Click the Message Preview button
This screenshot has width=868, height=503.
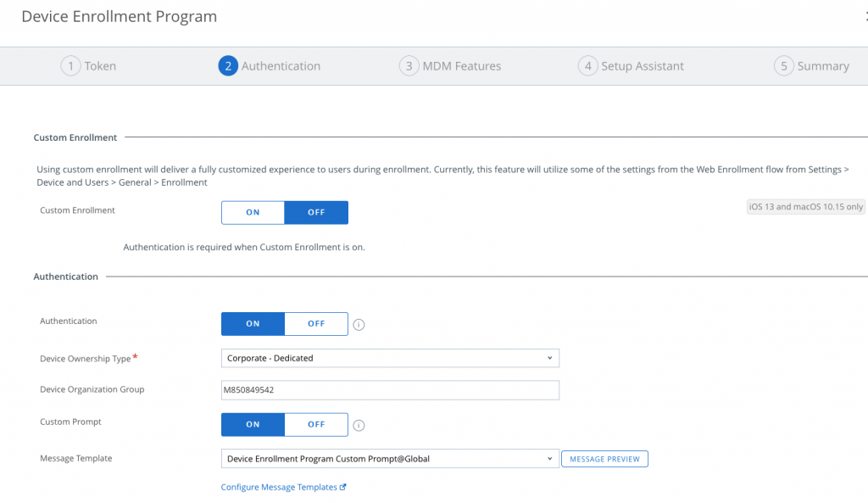pos(604,459)
